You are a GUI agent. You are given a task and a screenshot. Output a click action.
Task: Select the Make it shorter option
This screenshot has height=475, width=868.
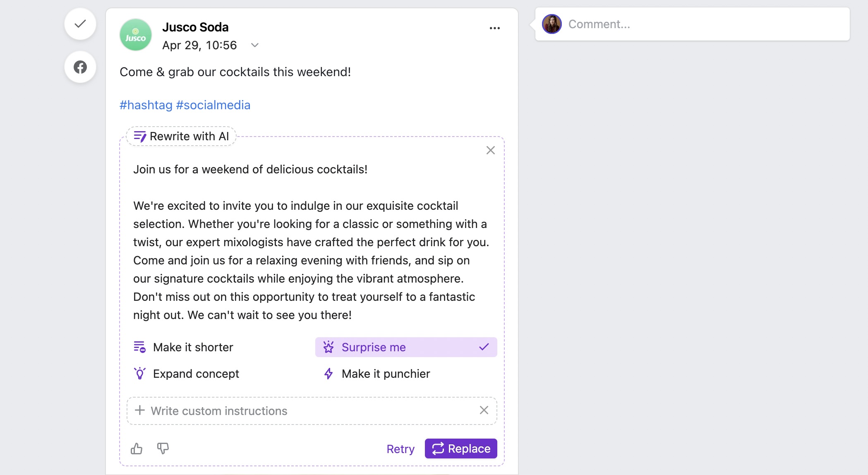pyautogui.click(x=193, y=347)
